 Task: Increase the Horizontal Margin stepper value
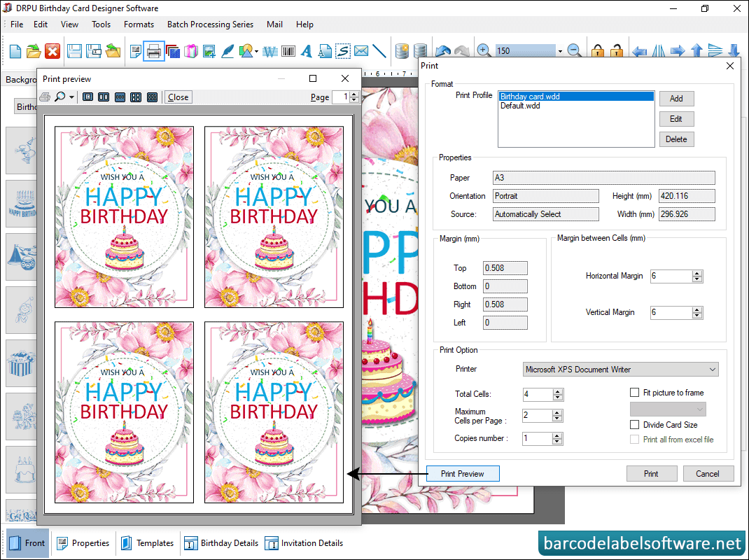697,273
